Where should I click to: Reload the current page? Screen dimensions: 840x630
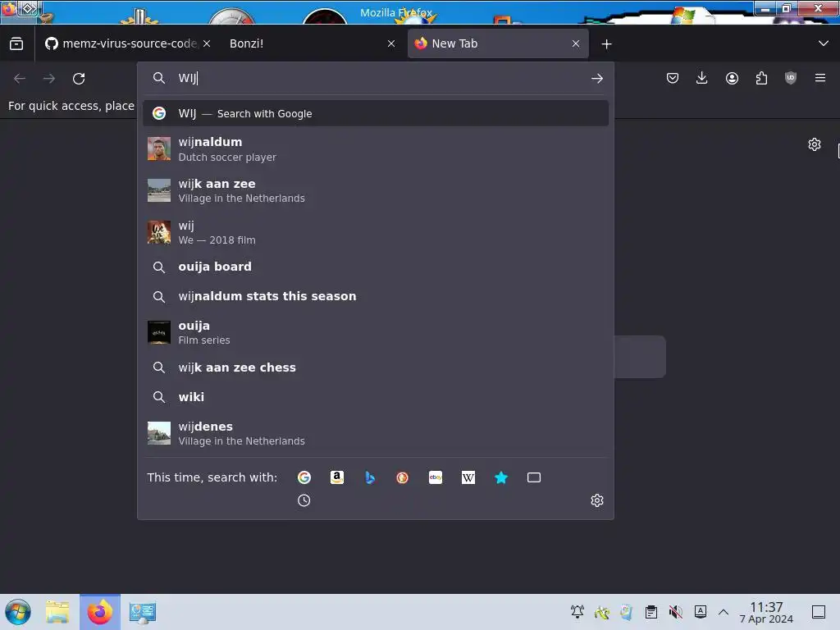tap(79, 79)
